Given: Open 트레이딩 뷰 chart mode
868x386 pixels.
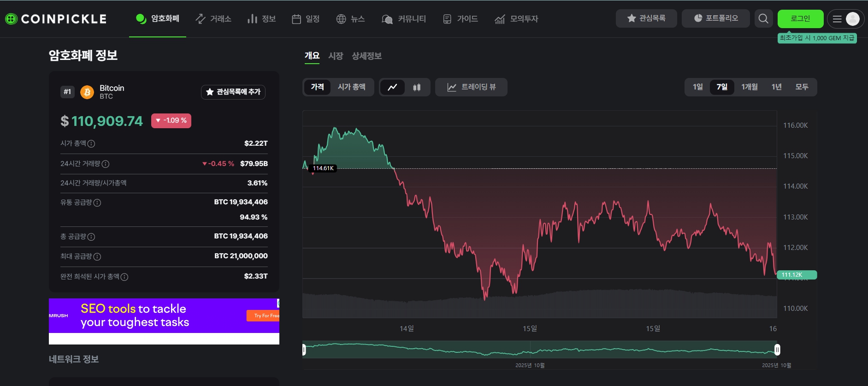Looking at the screenshot, I should click(x=471, y=87).
